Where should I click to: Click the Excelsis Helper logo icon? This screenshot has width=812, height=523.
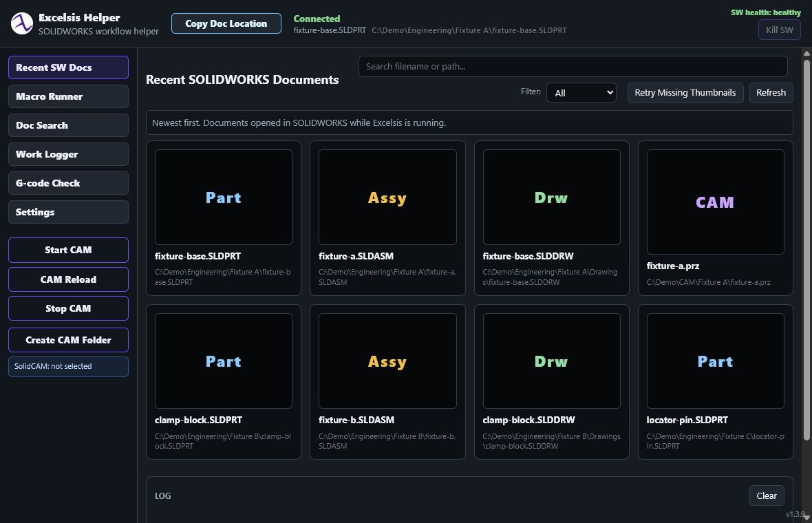point(22,24)
